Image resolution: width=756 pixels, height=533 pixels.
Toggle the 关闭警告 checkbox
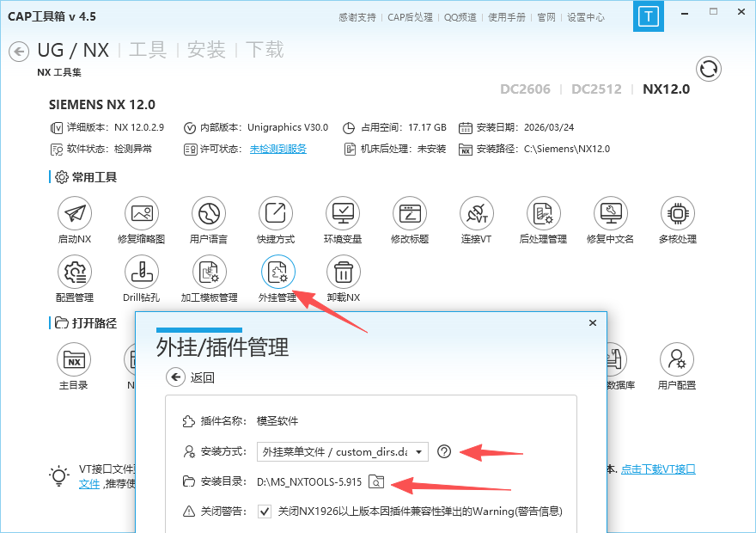(265, 512)
